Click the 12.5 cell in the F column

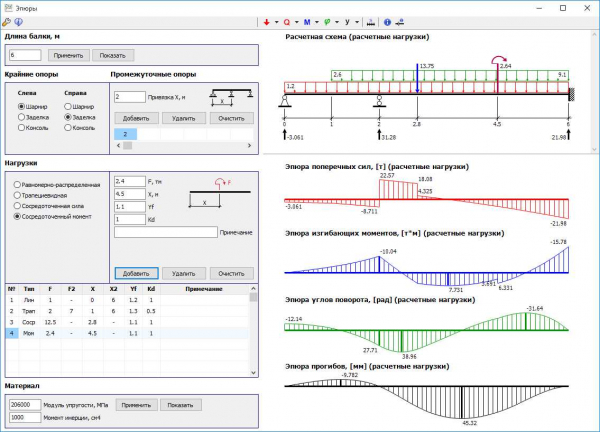pos(50,322)
